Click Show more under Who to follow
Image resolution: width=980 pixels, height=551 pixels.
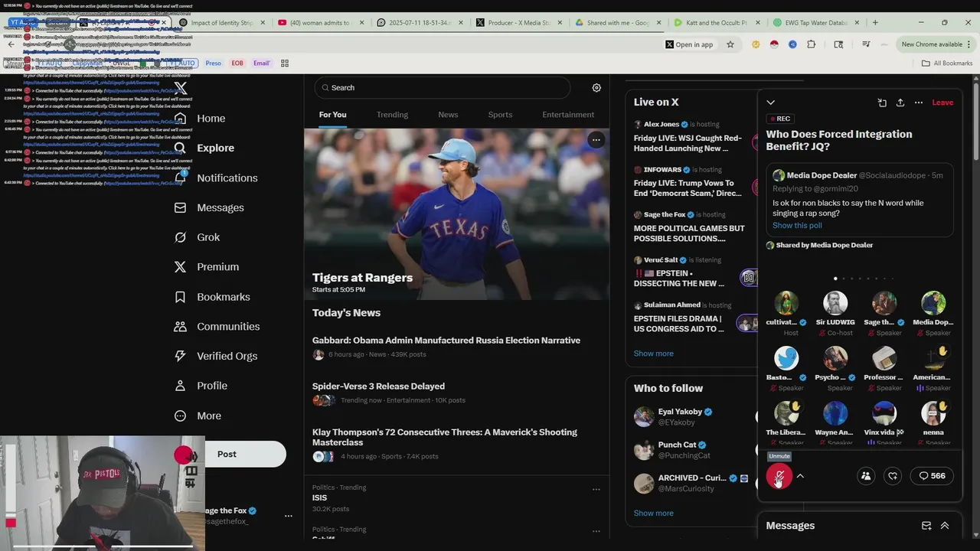[x=653, y=514]
